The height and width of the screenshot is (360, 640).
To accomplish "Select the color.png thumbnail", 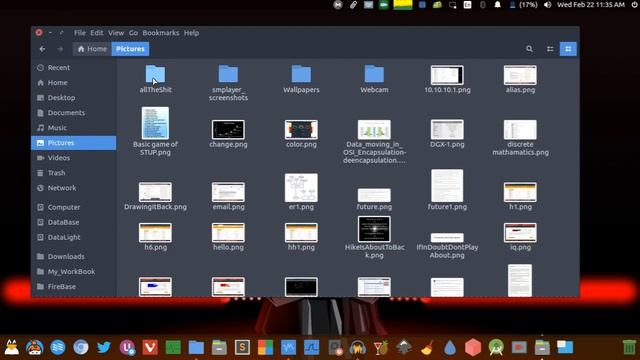I will (x=301, y=129).
